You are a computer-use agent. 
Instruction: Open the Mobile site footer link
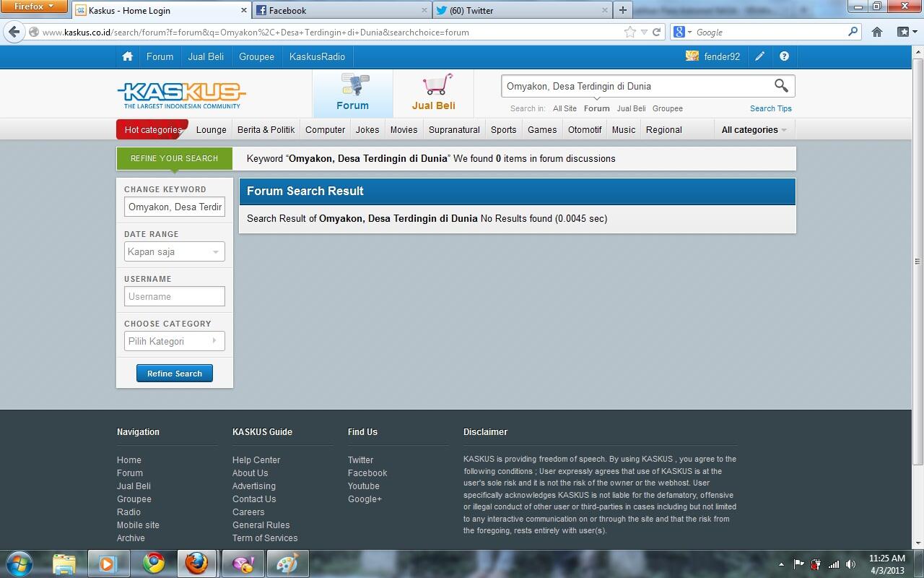138,525
